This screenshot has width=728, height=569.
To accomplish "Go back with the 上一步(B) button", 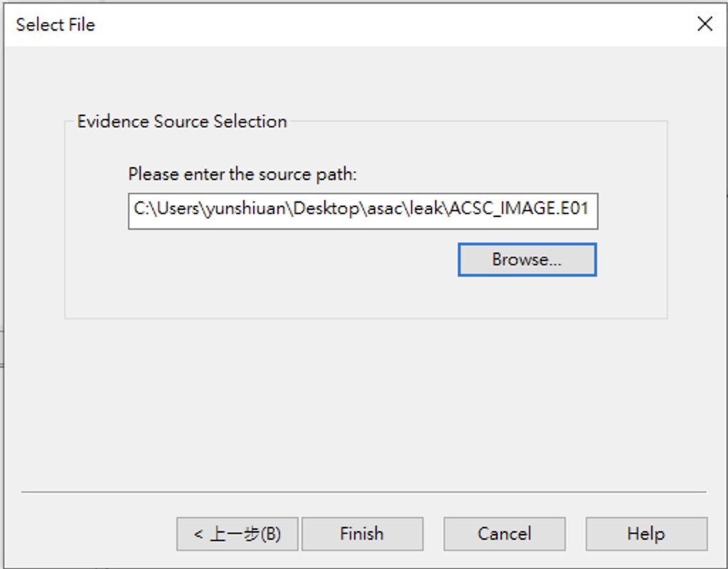I will click(x=237, y=533).
